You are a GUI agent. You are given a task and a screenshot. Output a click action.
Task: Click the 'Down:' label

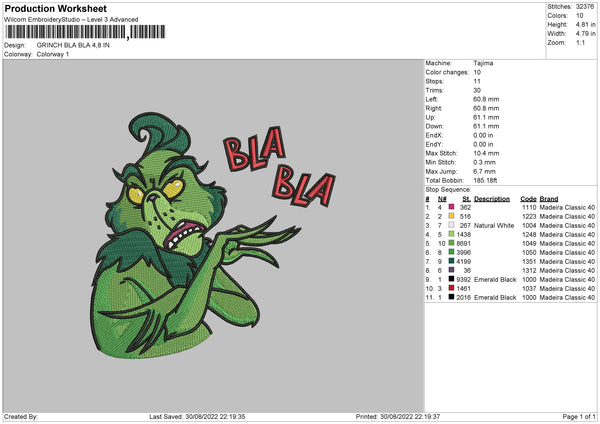point(434,126)
